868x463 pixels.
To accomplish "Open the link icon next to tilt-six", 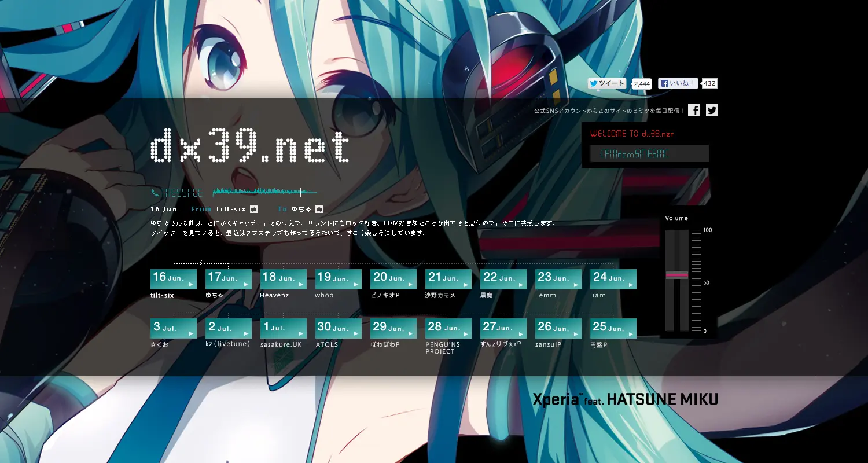I will pos(253,209).
